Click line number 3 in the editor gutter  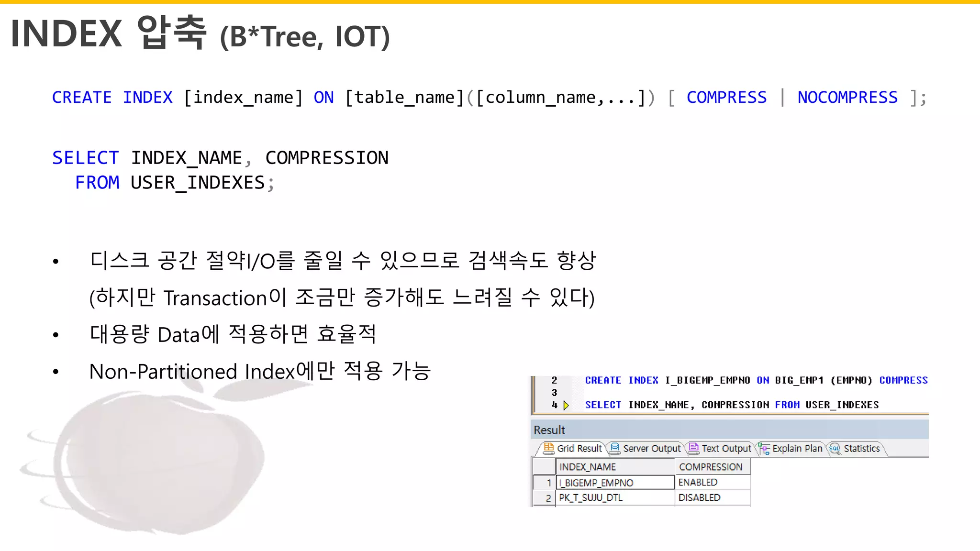click(554, 393)
